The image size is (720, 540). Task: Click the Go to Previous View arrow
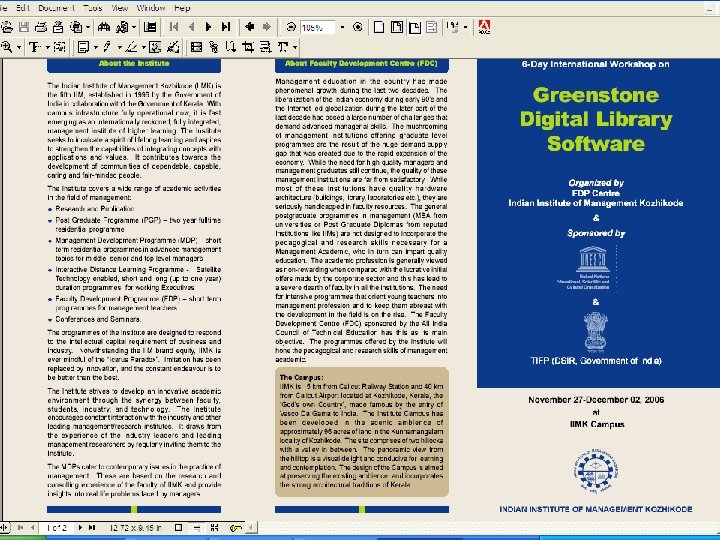pos(249,28)
